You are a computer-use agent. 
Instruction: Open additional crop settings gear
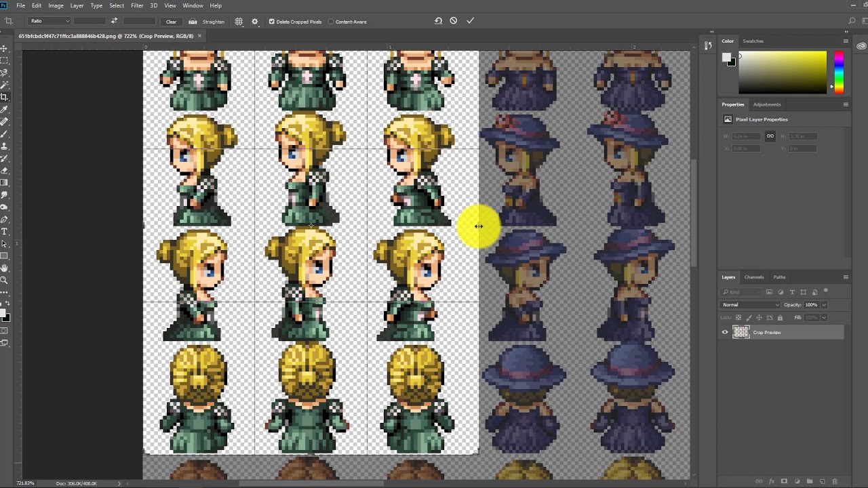coord(255,22)
